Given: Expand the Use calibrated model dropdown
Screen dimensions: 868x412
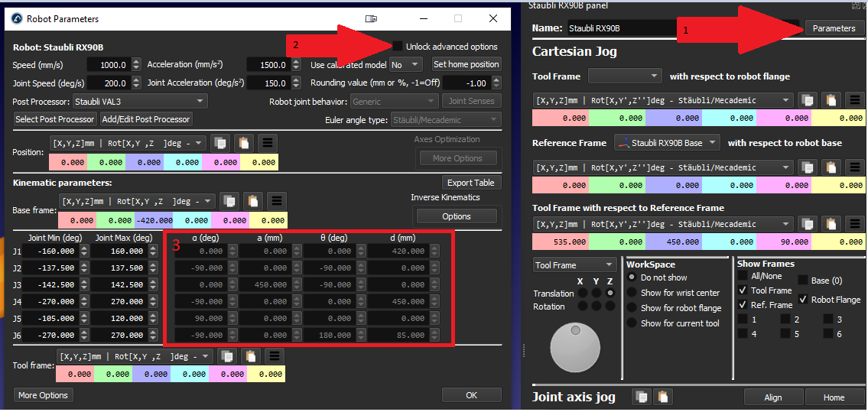Looking at the screenshot, I should click(x=405, y=65).
